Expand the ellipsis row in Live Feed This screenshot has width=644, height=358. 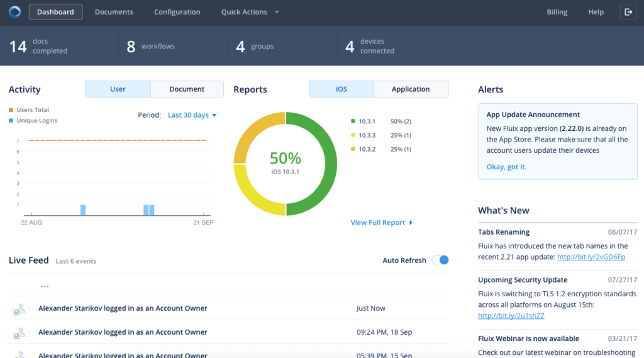(x=45, y=285)
